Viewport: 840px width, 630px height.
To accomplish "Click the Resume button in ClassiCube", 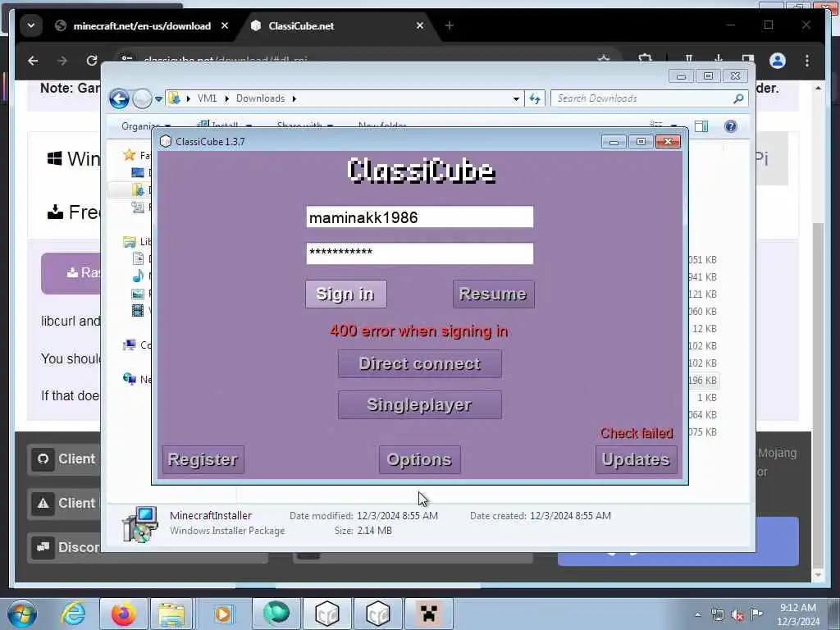I will 493,294.
